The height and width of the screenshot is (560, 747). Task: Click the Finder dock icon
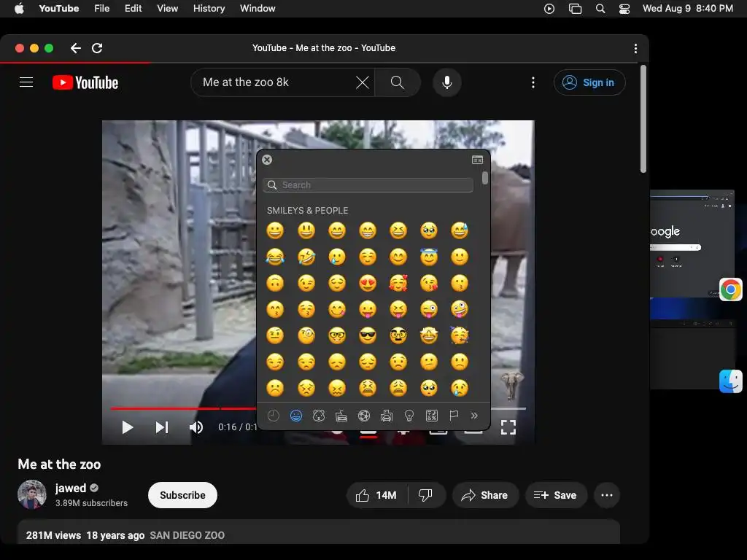click(x=731, y=381)
